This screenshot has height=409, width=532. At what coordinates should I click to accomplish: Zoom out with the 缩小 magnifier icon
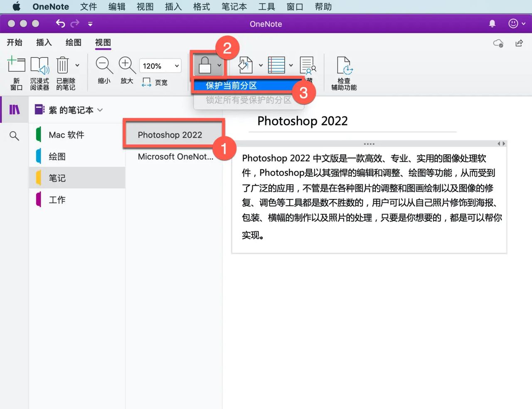(103, 65)
